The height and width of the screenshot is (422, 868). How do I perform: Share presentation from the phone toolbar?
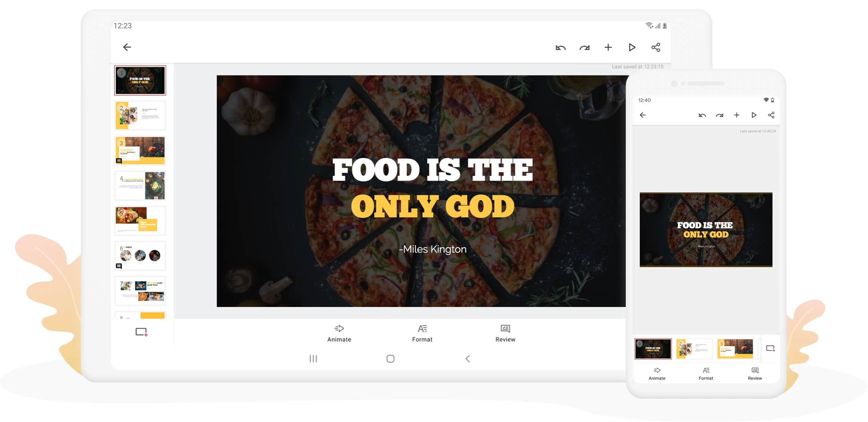771,115
